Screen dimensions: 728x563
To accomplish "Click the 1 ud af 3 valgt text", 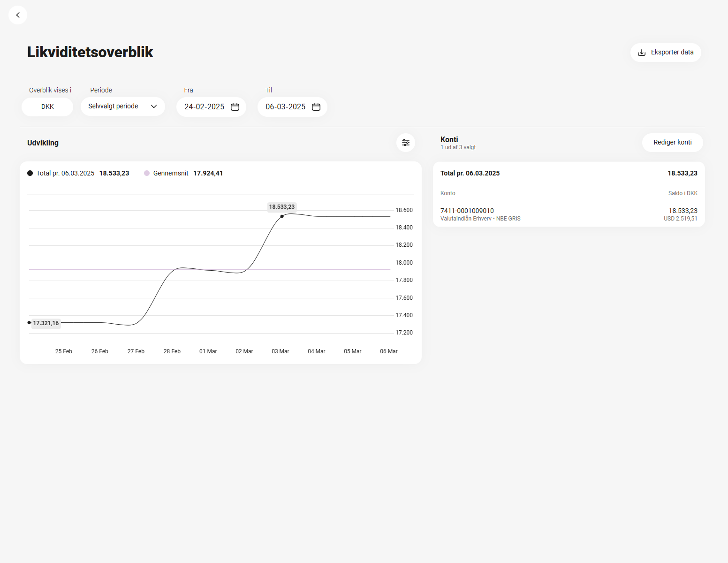I will (x=458, y=147).
